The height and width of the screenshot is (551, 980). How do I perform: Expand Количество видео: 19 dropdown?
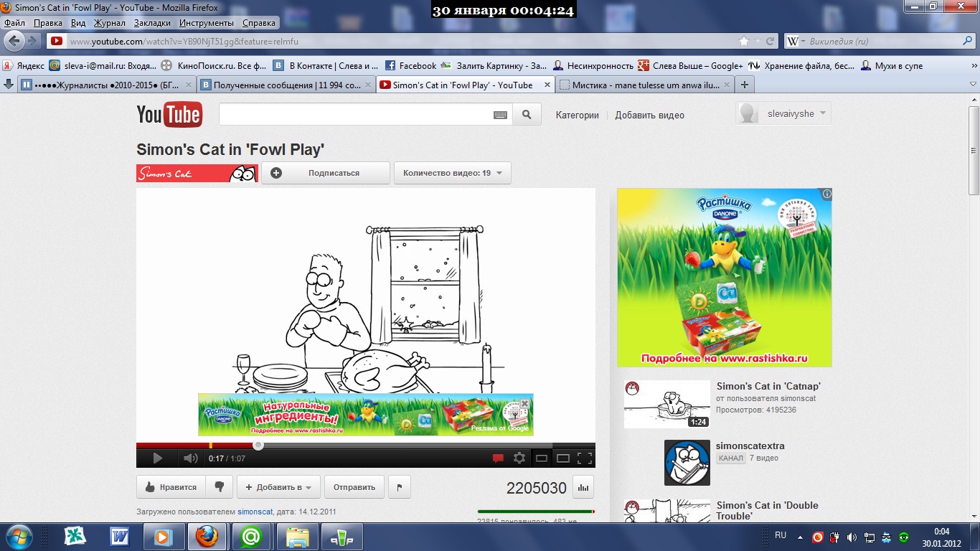click(x=453, y=173)
